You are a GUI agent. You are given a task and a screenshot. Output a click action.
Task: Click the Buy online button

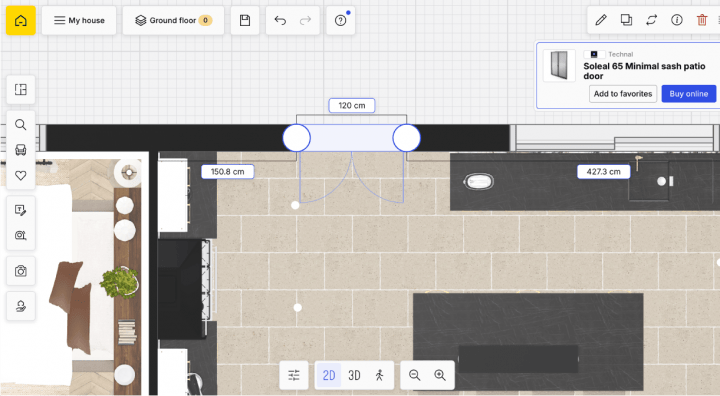click(x=688, y=94)
